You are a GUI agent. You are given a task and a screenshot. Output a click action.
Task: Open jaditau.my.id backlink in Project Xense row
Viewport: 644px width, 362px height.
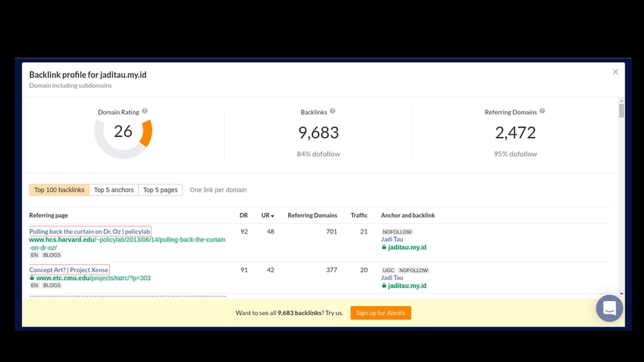tap(407, 285)
